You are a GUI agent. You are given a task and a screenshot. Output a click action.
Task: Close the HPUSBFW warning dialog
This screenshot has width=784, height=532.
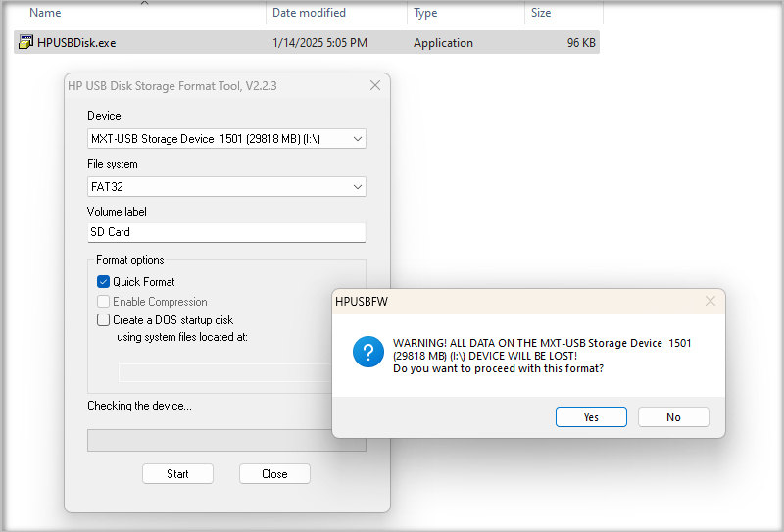pyautogui.click(x=710, y=301)
